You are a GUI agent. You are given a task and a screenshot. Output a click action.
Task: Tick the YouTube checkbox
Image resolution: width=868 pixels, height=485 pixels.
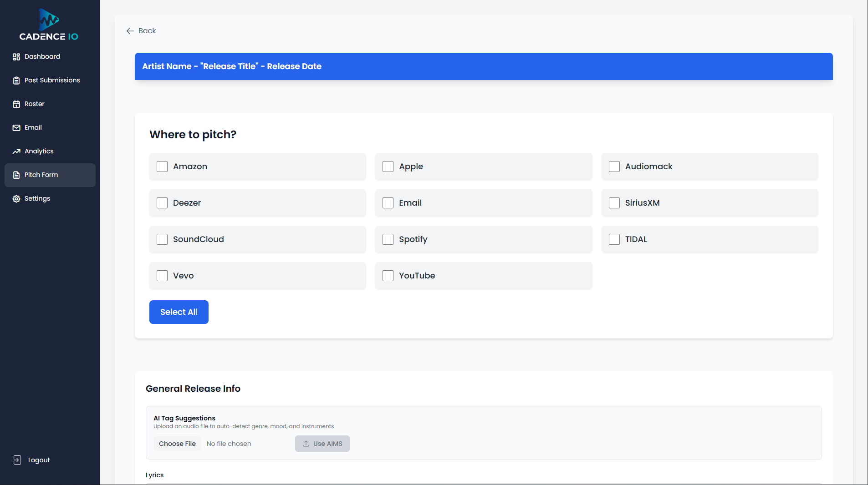point(388,276)
